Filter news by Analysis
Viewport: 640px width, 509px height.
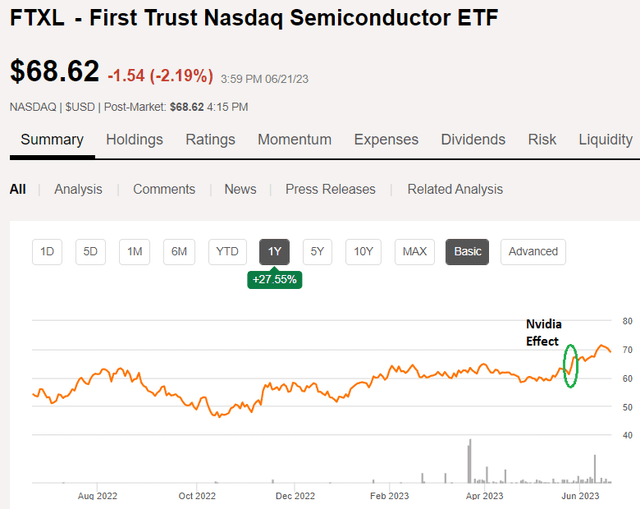point(78,189)
